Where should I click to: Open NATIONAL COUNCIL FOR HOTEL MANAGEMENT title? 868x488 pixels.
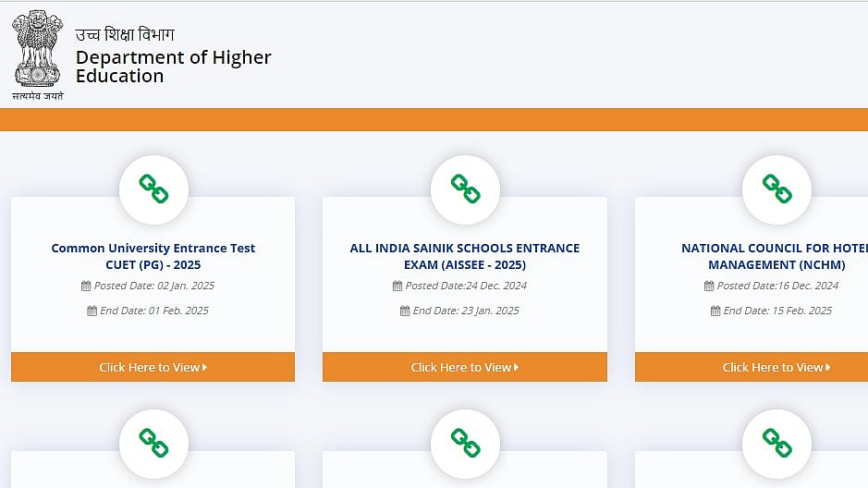click(775, 256)
